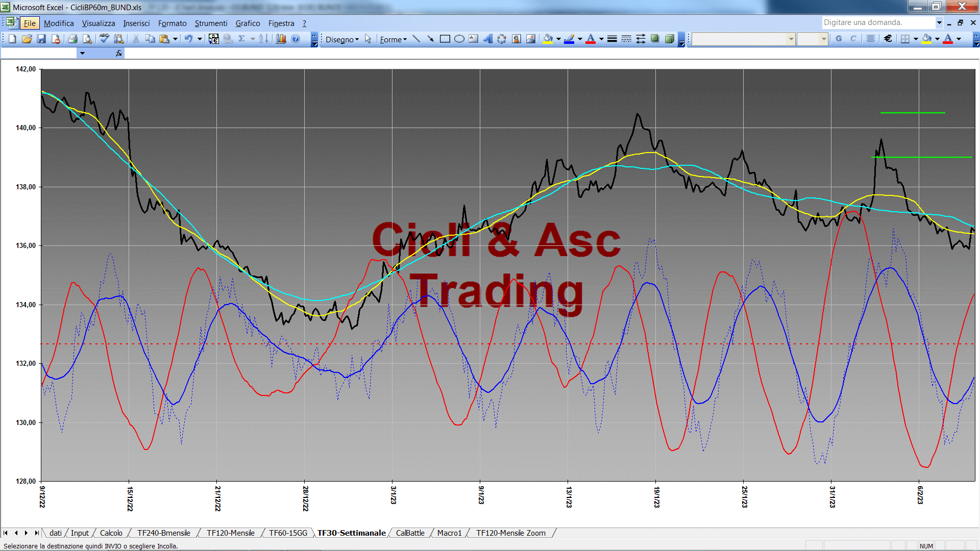Click the Open file folder icon
This screenshot has height=551, width=980.
coord(27,39)
